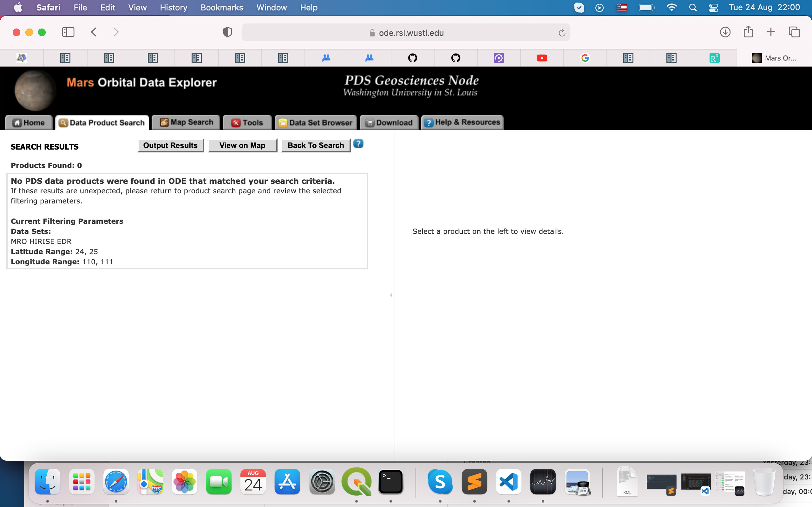The image size is (812, 507).
Task: Switch to the Map Search tab
Action: [x=186, y=122]
